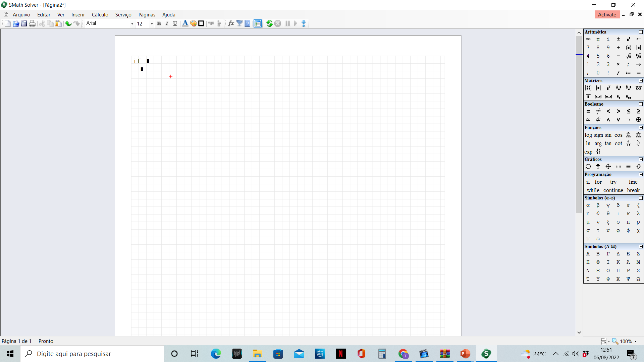The image size is (644, 362).
Task: Toggle bold text formatting
Action: point(159,23)
